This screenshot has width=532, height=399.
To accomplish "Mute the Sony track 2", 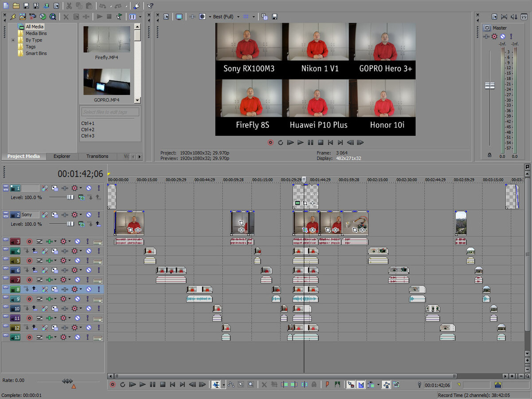I will click(x=89, y=215).
